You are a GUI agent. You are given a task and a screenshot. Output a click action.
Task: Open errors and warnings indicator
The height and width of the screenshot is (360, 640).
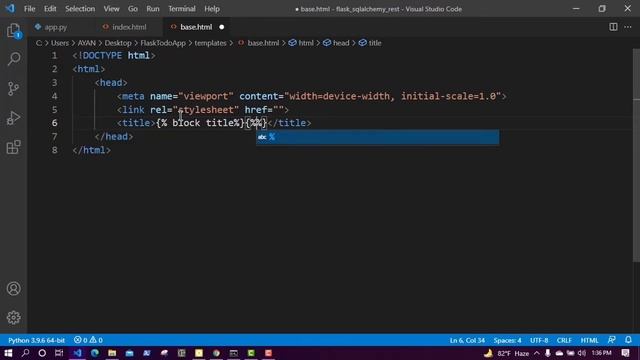click(88, 340)
